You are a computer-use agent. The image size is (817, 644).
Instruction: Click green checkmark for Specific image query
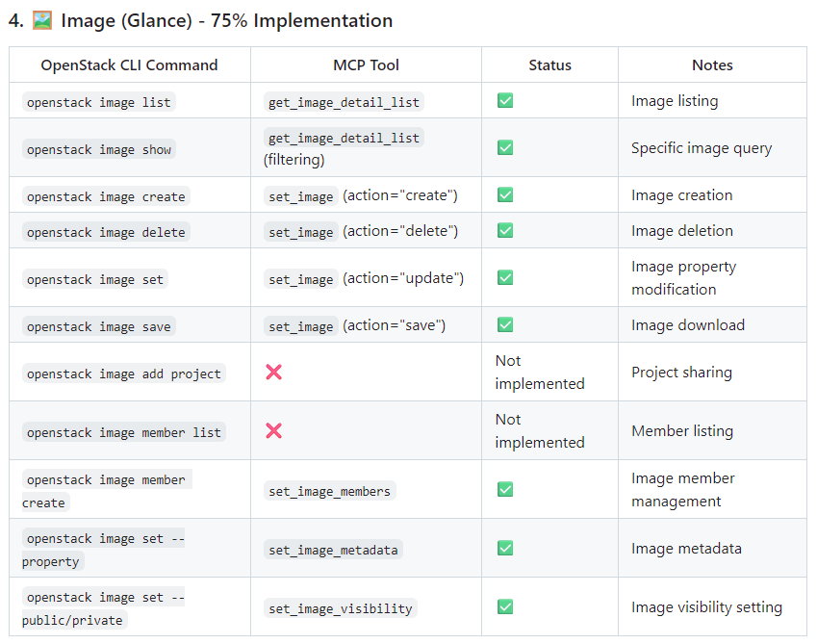pyautogui.click(x=505, y=147)
